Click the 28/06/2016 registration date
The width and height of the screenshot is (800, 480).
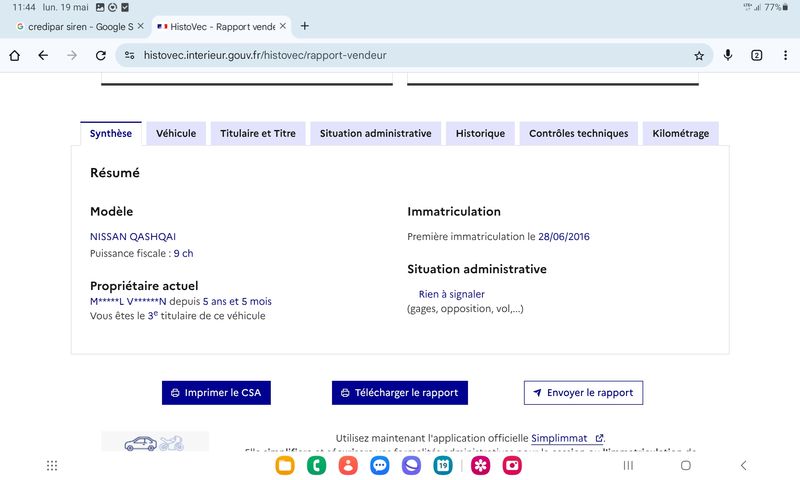564,237
